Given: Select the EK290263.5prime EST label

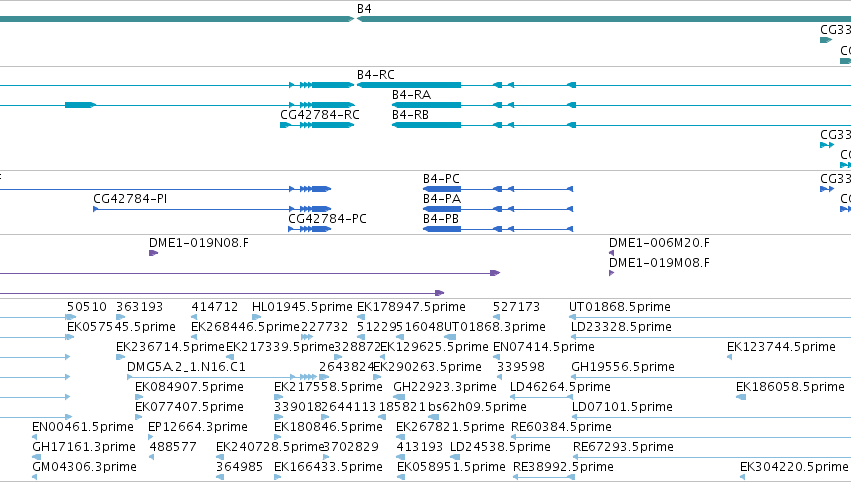Looking at the screenshot, I should point(427,367).
